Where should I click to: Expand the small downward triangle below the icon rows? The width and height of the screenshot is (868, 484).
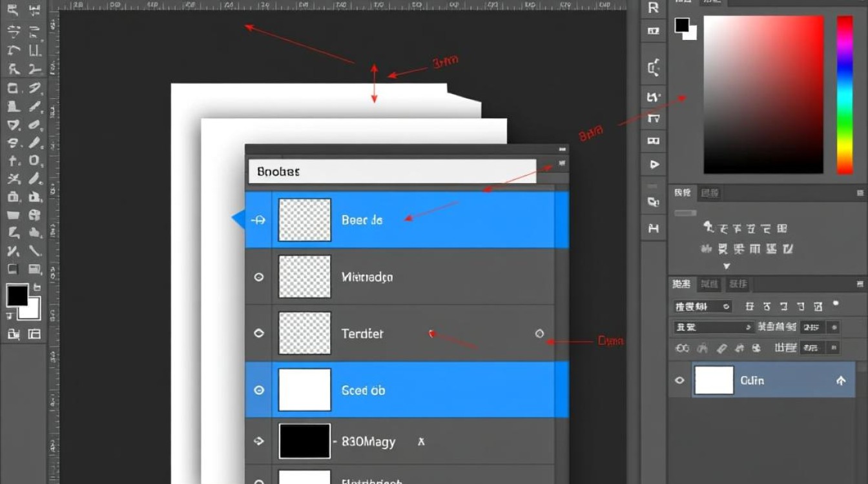click(727, 266)
